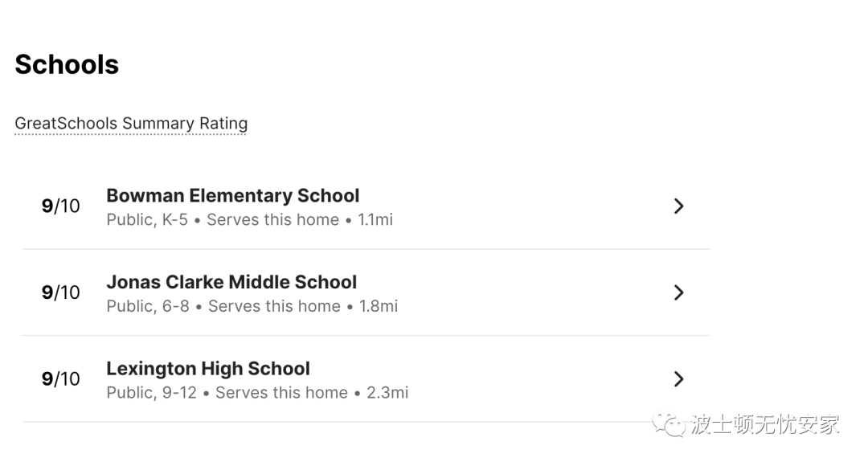The width and height of the screenshot is (868, 462).
Task: Click the Schools section heading
Action: 67,64
